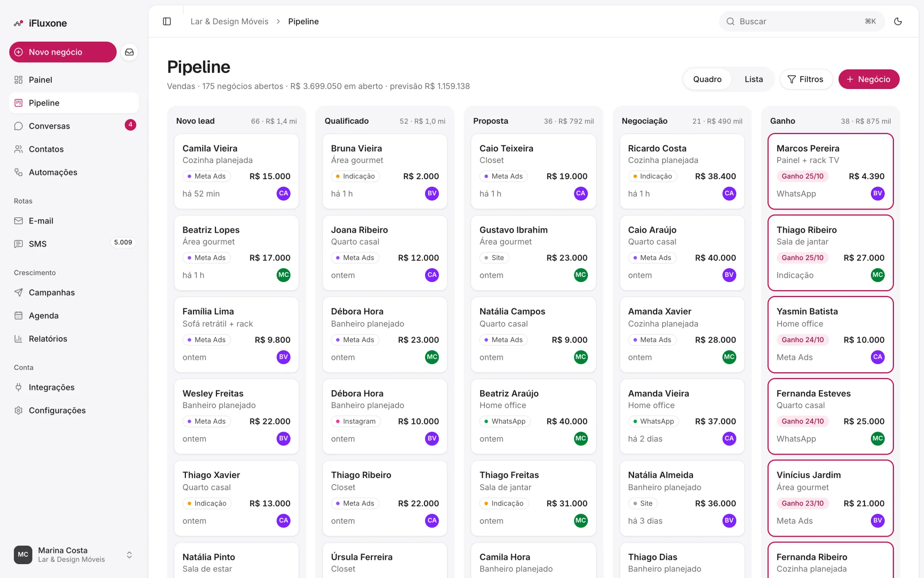Open Relatórios reports page

click(x=74, y=339)
